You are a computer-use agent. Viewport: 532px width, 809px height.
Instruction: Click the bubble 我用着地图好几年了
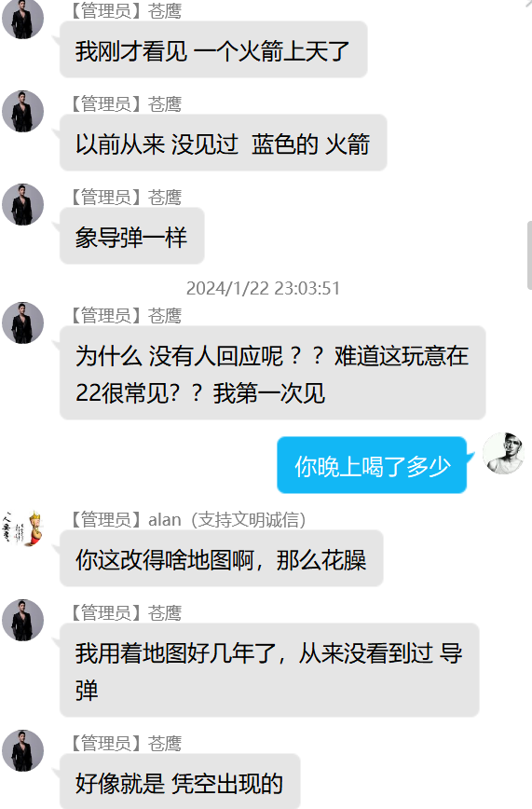[x=269, y=670]
